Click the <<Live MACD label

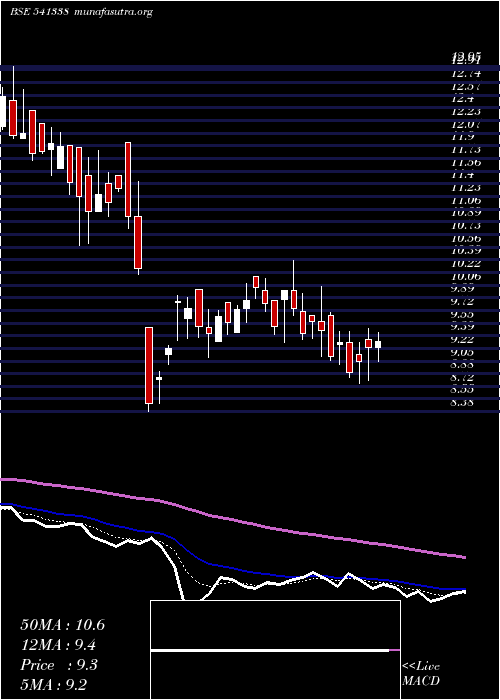(421, 674)
